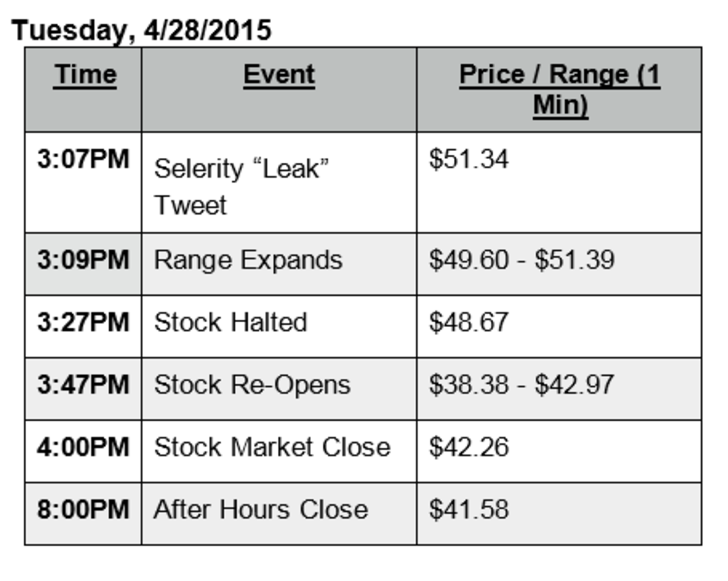Click the $38.38 - $42.97 range cell
728x581 pixels.
click(x=522, y=385)
